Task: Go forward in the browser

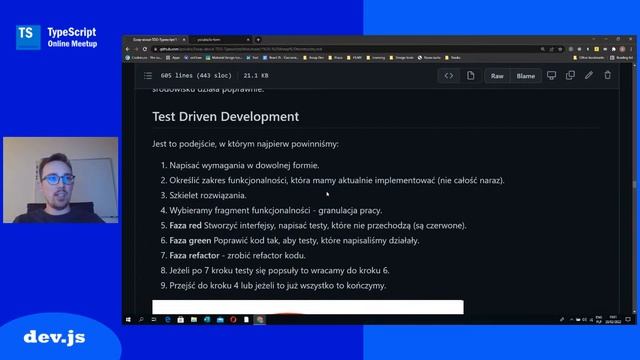Action: (x=136, y=49)
